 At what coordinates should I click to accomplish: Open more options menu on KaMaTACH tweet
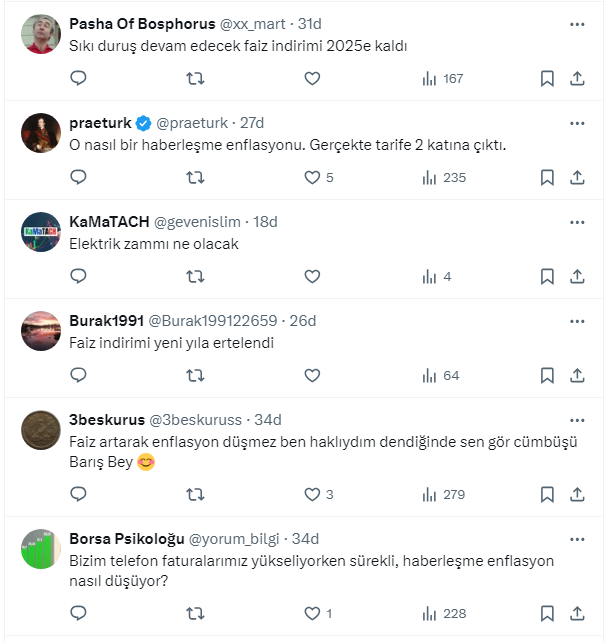tap(577, 221)
